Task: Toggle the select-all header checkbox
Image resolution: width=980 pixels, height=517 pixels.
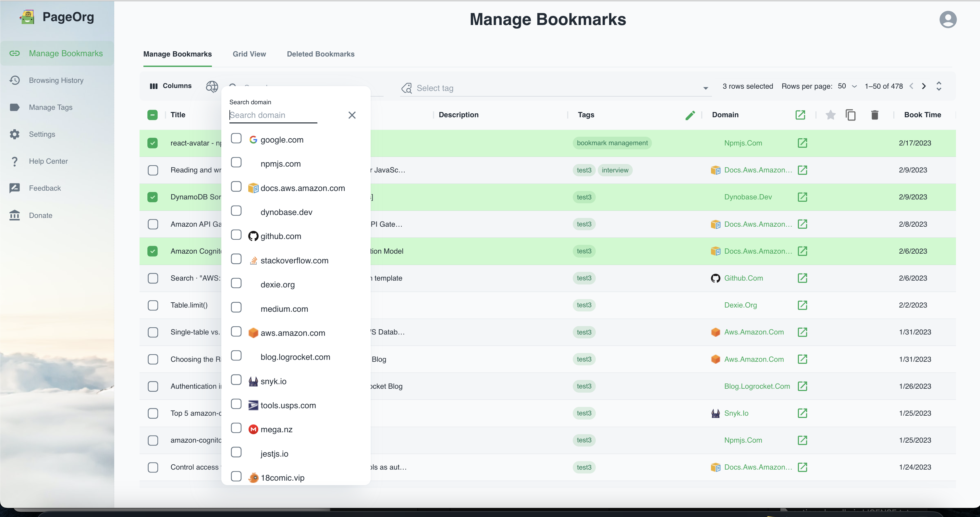Action: [153, 115]
